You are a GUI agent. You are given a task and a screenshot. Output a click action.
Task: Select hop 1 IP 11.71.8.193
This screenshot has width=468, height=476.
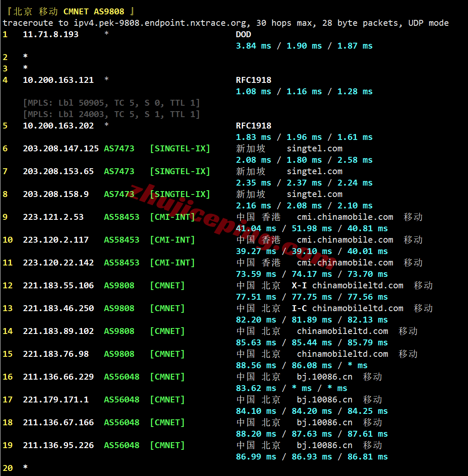pos(51,34)
